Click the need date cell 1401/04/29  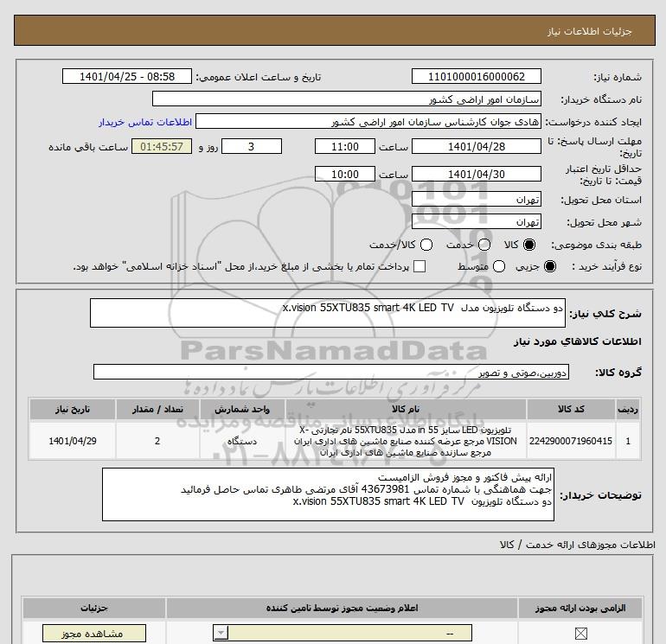pos(72,441)
